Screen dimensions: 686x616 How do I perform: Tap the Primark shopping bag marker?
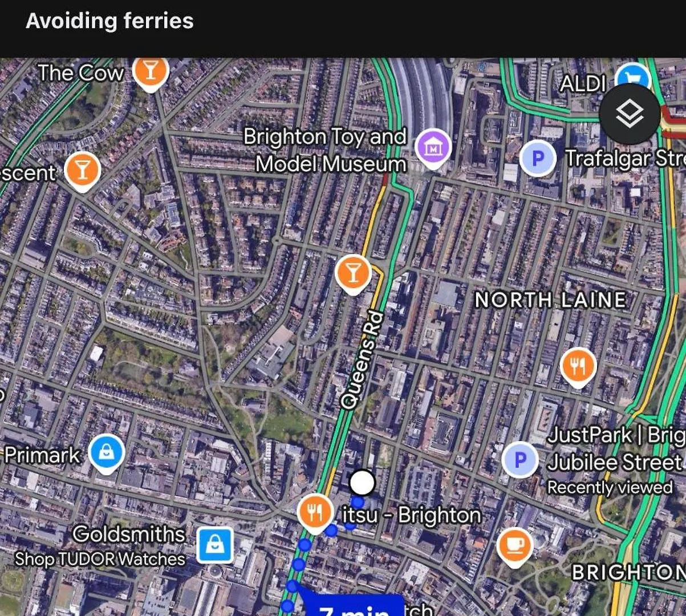tap(107, 453)
